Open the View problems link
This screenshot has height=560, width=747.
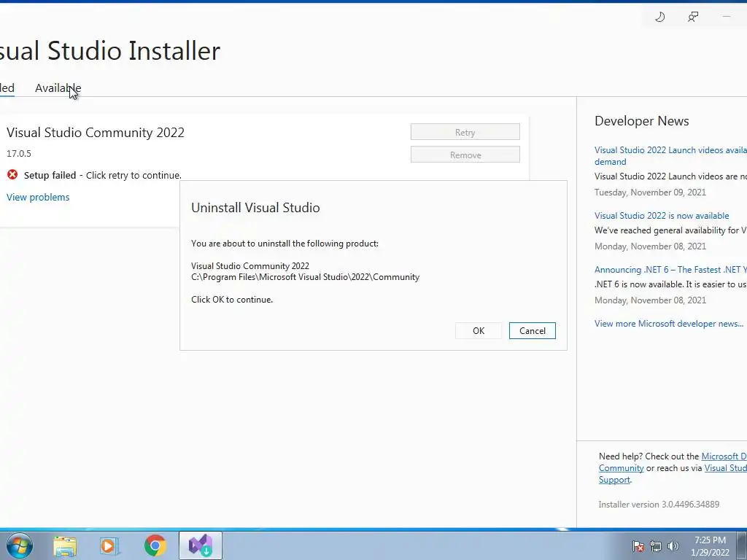(x=38, y=197)
